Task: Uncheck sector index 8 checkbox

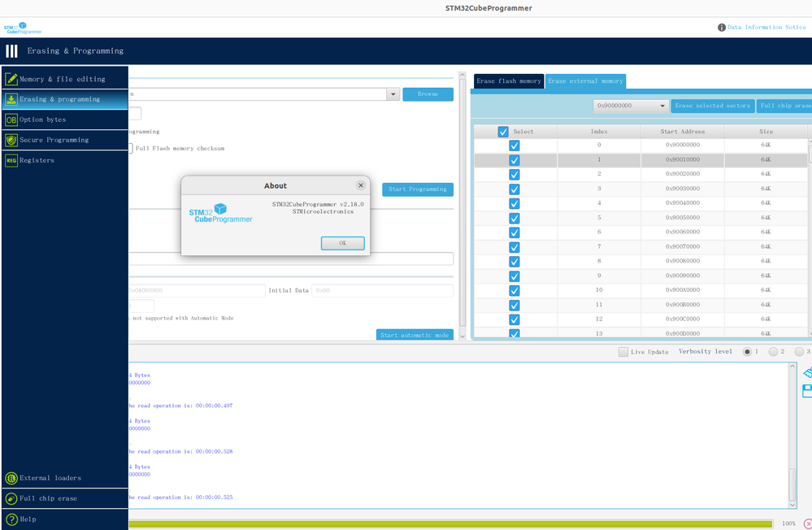Action: [x=515, y=262]
